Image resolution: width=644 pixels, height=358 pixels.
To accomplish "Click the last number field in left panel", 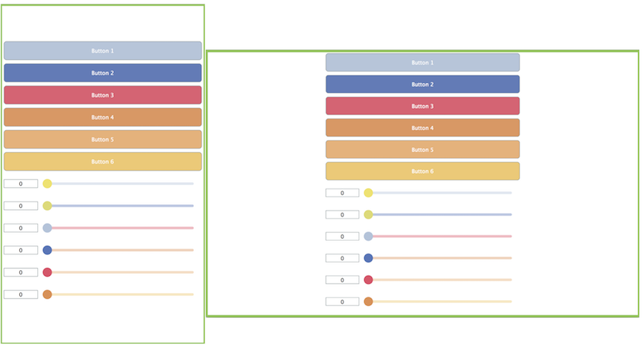I will click(21, 294).
